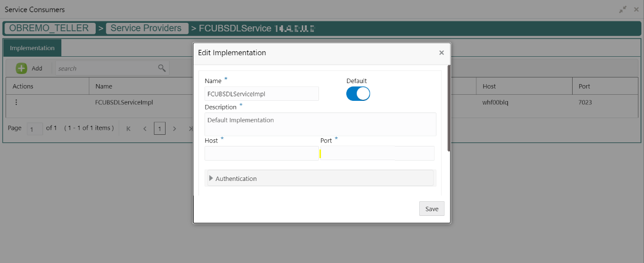Open the three-dot actions menu for FCUBSDLServiceImpl
This screenshot has height=263, width=644.
pos(16,102)
